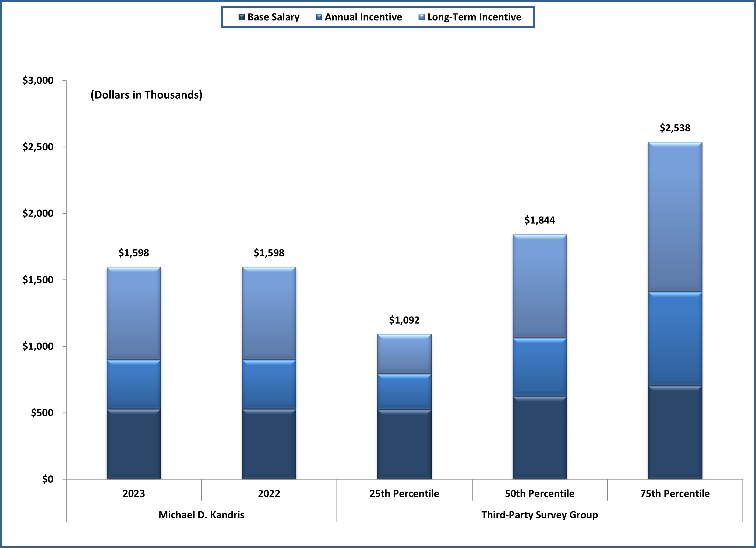Click the Annual Incentive legend swatch
The height and width of the screenshot is (548, 756).
coord(319,17)
